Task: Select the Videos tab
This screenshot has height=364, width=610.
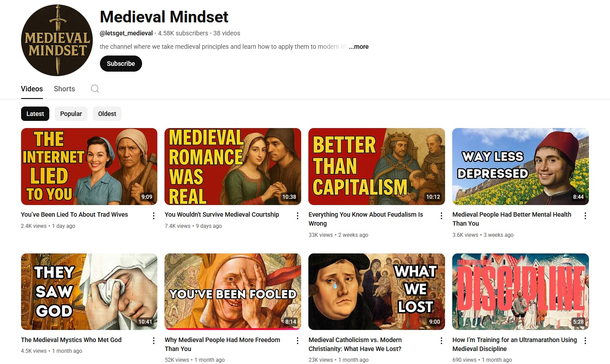Action: [32, 89]
